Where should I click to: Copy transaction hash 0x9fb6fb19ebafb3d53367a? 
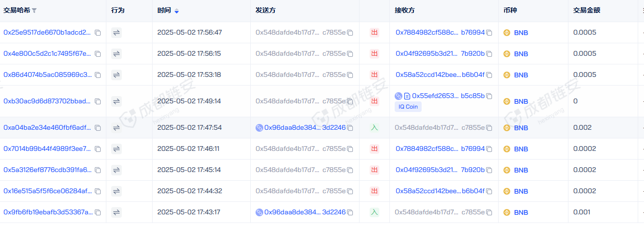point(98,212)
